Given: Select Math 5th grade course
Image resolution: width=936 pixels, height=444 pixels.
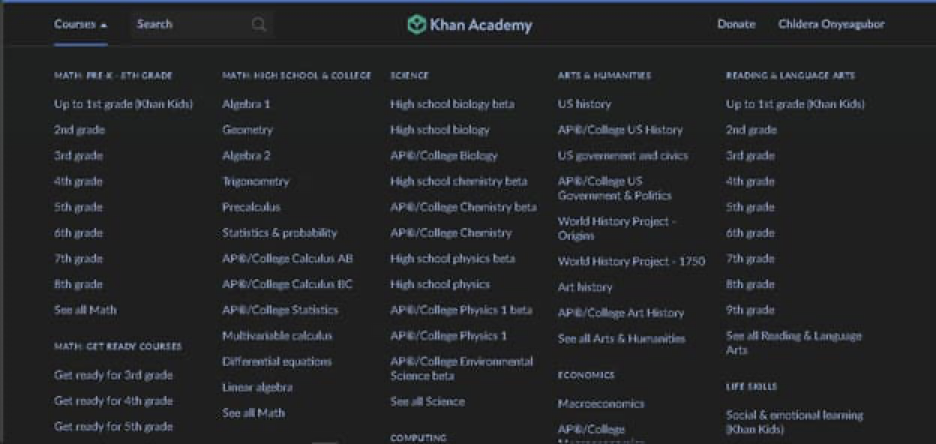Looking at the screenshot, I should point(78,206).
